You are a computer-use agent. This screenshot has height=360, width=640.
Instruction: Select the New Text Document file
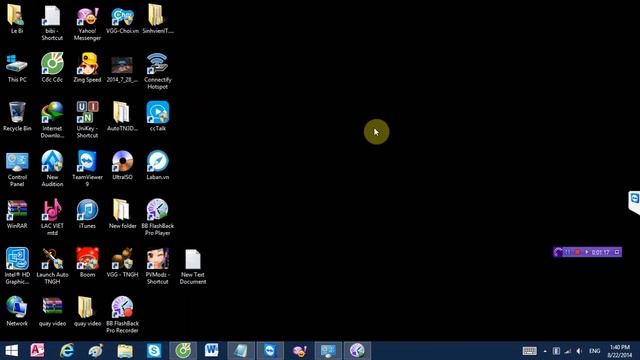tap(193, 267)
